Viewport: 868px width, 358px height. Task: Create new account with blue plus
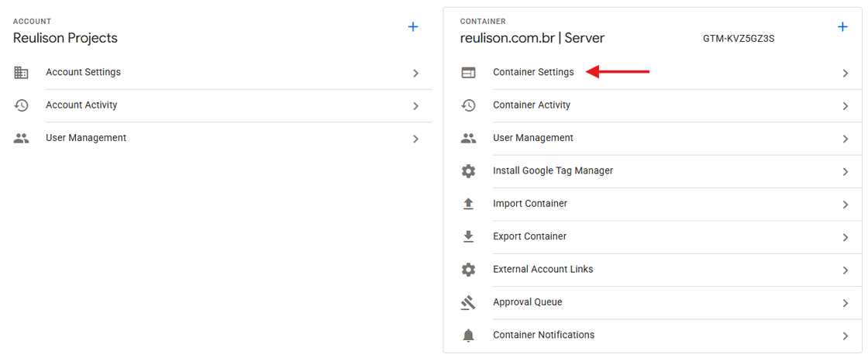[413, 27]
